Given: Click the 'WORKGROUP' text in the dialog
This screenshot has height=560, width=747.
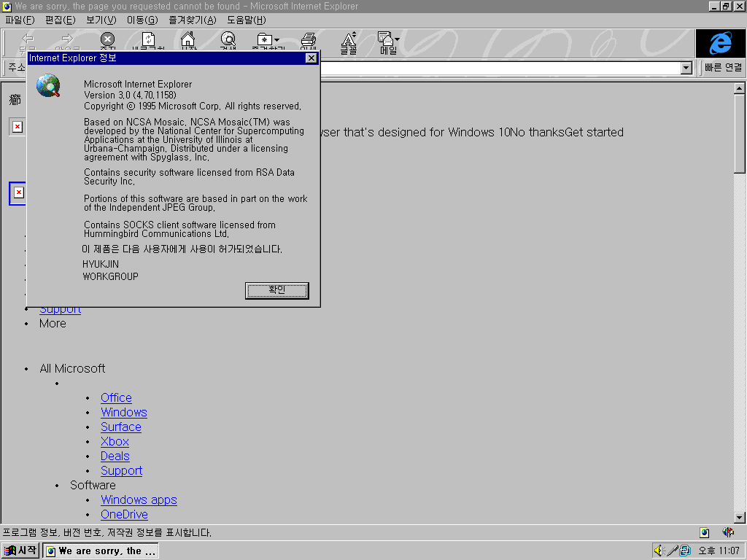Looking at the screenshot, I should click(111, 276).
